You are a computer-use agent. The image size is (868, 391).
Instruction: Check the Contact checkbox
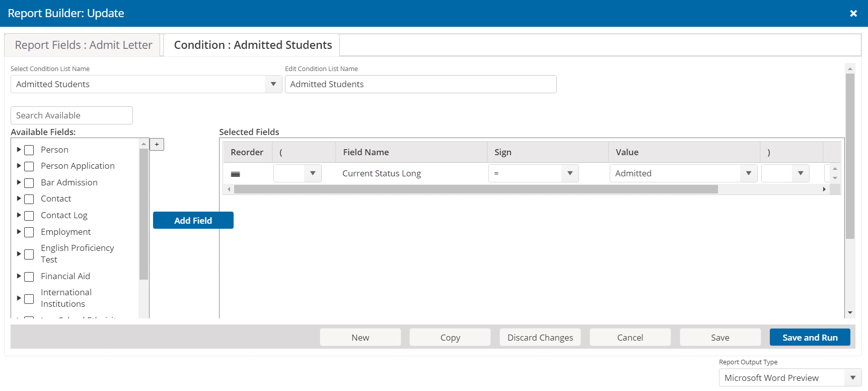point(29,199)
